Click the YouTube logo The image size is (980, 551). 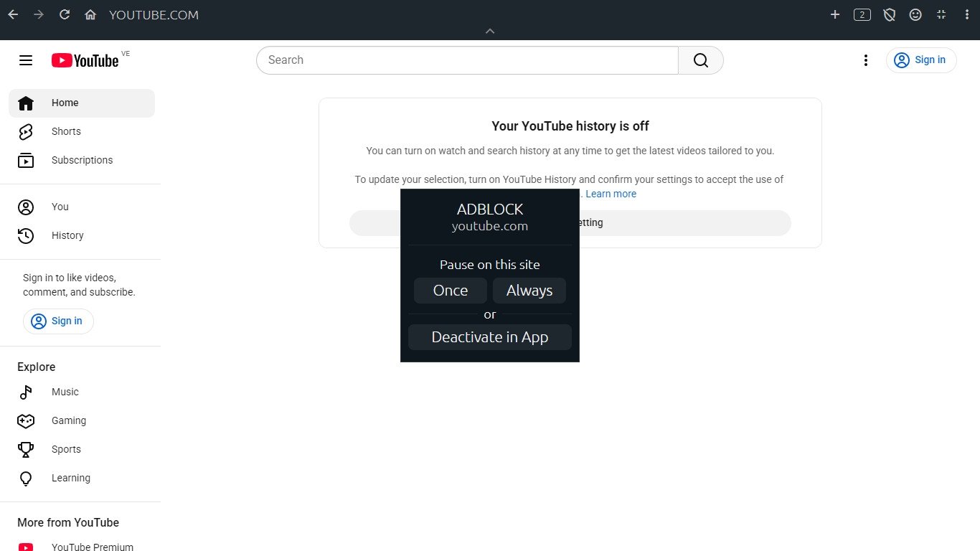(x=85, y=60)
